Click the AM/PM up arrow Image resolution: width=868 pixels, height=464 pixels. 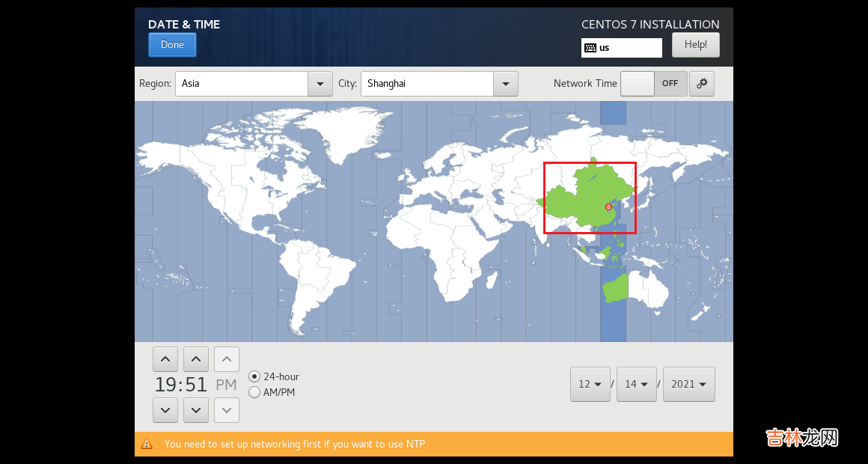click(x=227, y=360)
